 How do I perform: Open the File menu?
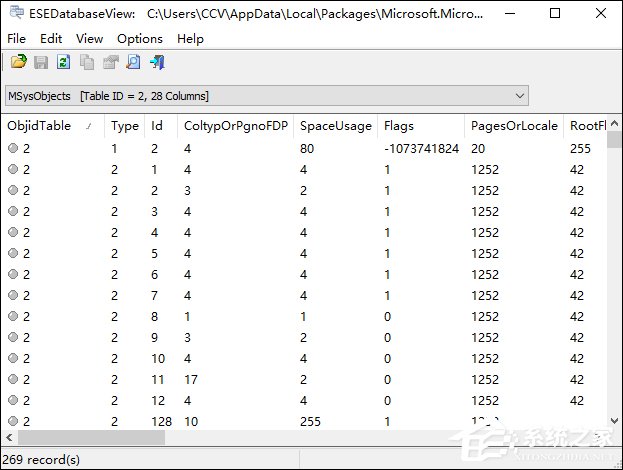pos(16,38)
